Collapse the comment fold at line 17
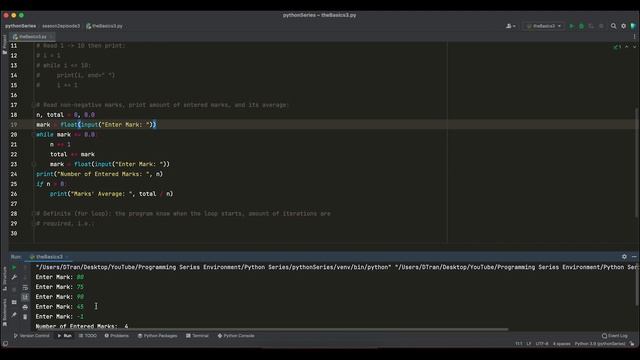The width and height of the screenshot is (640, 360). 33,105
